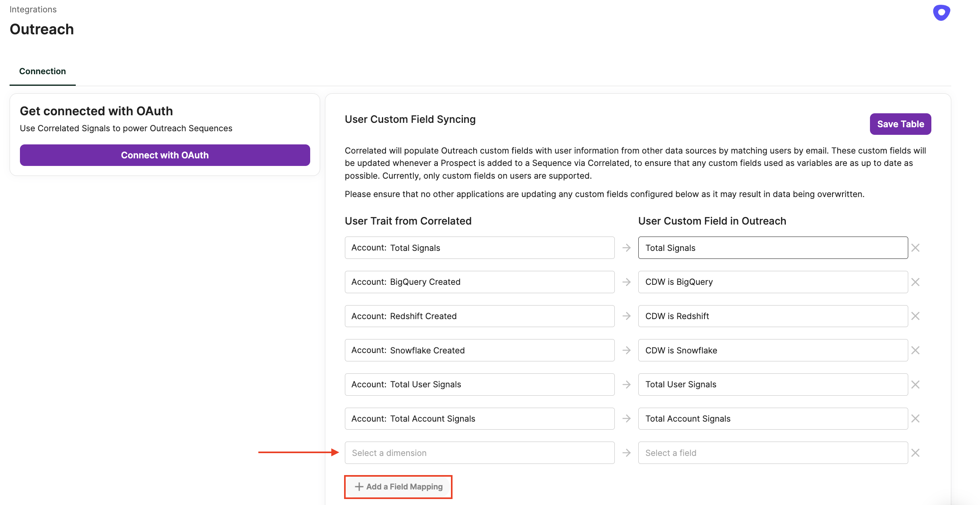The height and width of the screenshot is (505, 980).
Task: Remove the CDW is Redshift mapping
Action: click(x=915, y=316)
